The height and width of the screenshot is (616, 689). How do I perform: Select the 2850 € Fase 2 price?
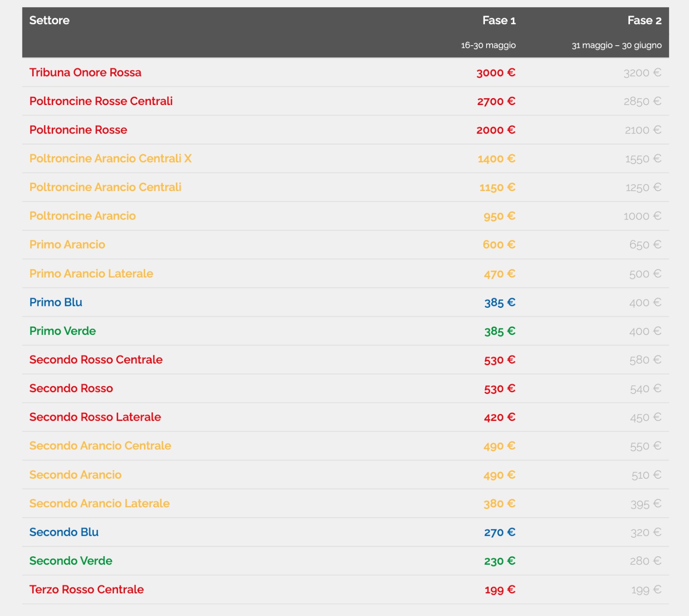point(642,102)
